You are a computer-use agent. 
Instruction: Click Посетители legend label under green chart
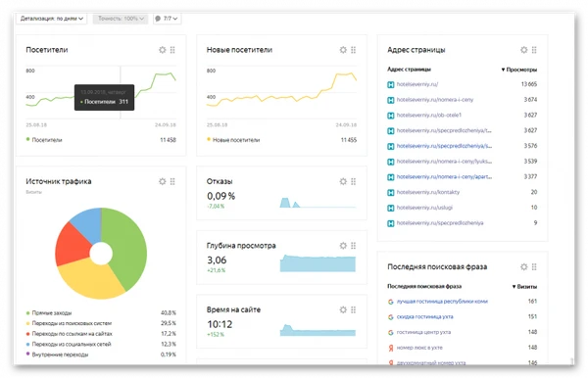point(47,140)
